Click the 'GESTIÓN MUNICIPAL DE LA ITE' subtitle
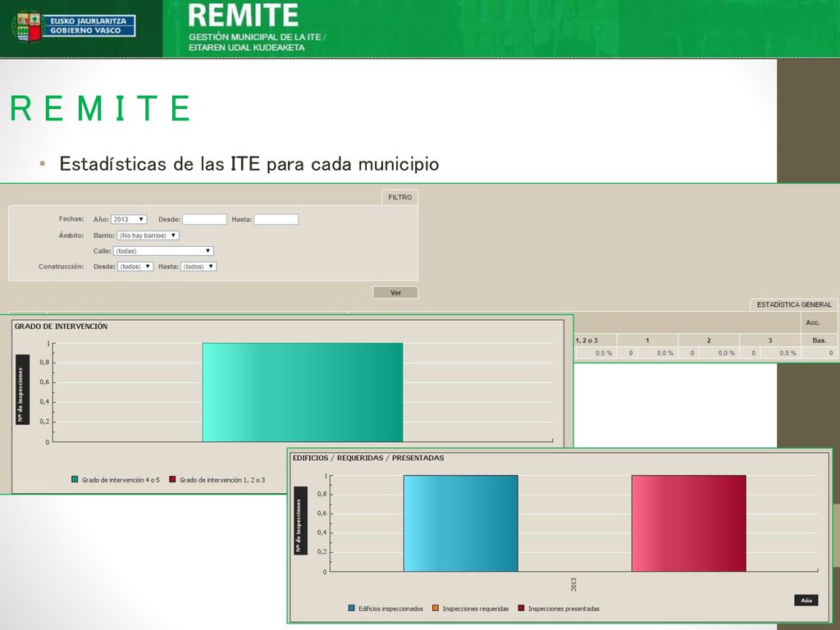Screen dimensions: 840x630 pos(255,37)
